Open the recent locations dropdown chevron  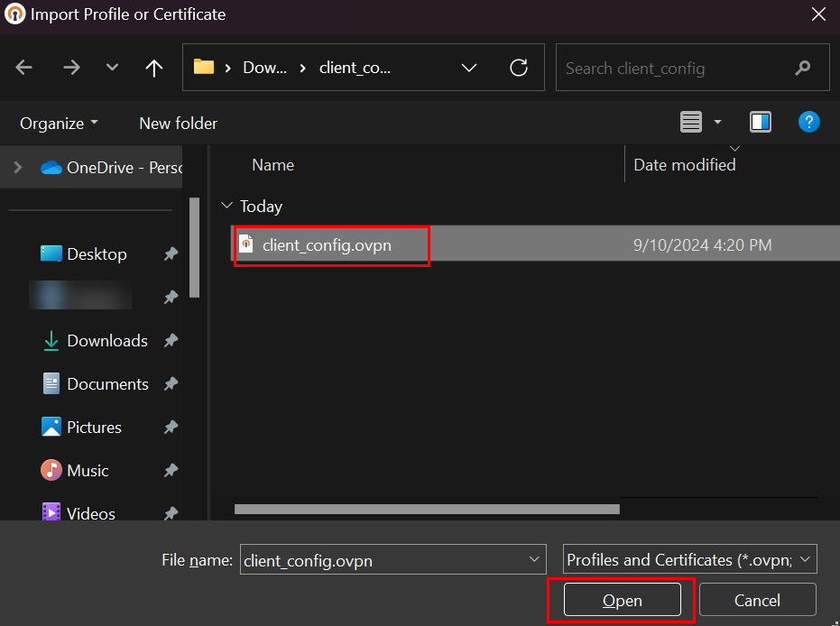point(112,68)
